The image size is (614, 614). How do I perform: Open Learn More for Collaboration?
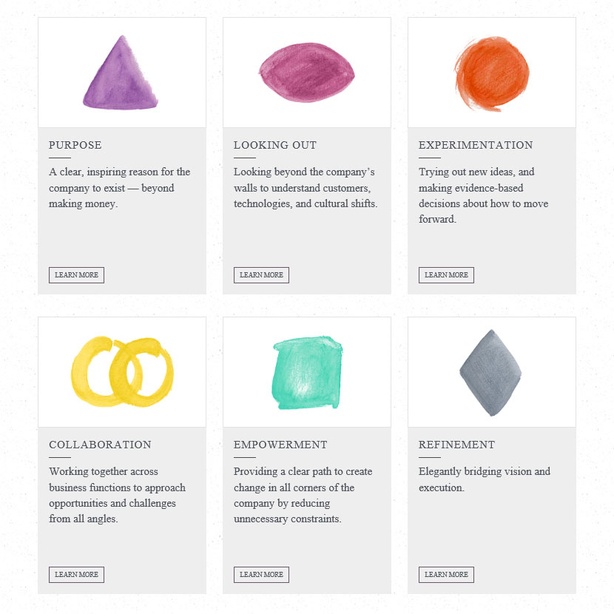[76, 574]
